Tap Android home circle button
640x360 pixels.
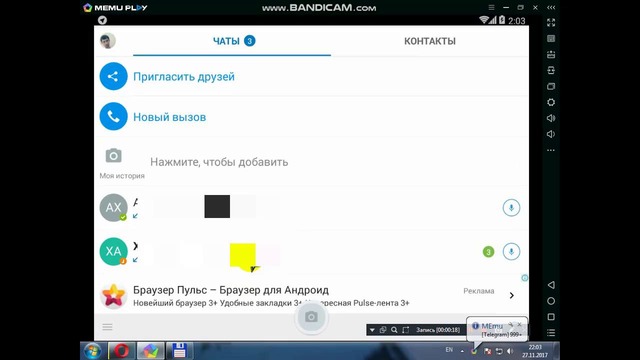pos(551,301)
